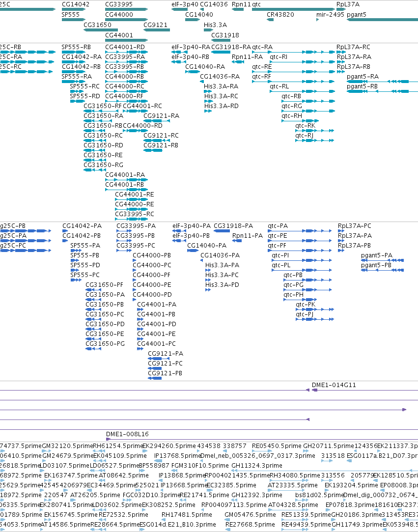Viewport: 418px width, 532px height.
Task: Click EST AT23335.5prime
Action: (292, 485)
